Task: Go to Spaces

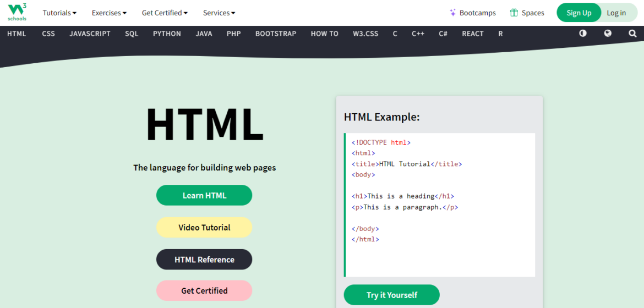Action: [527, 13]
